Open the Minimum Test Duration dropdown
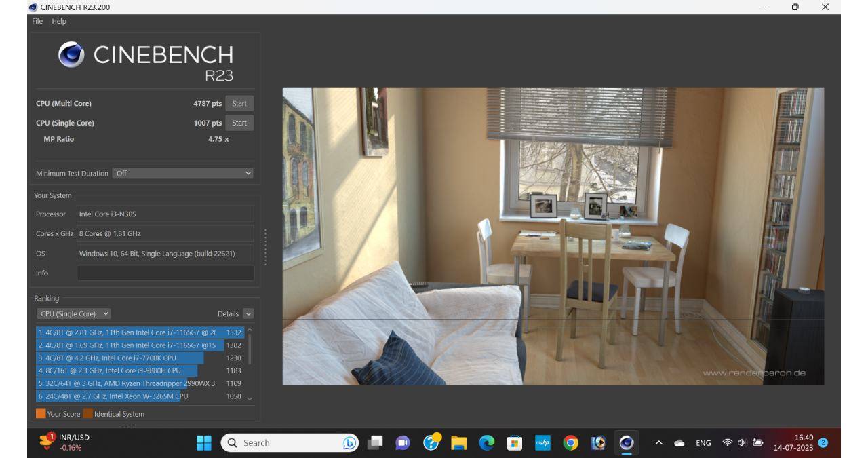Viewport: 868px width, 458px height. click(x=183, y=173)
